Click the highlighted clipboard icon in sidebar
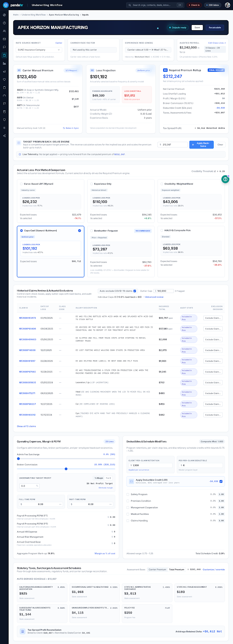Image resolution: width=233 pixels, height=644 pixels. [4, 55]
